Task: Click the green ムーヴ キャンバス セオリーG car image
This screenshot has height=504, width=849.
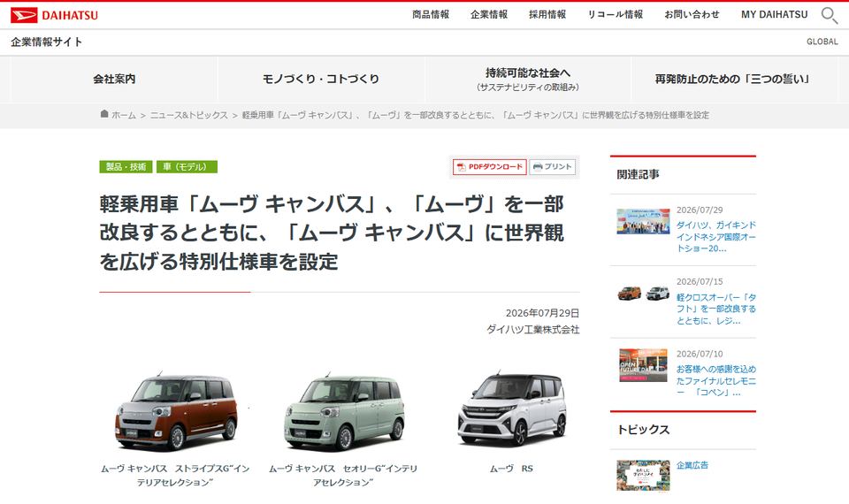Action: point(344,410)
